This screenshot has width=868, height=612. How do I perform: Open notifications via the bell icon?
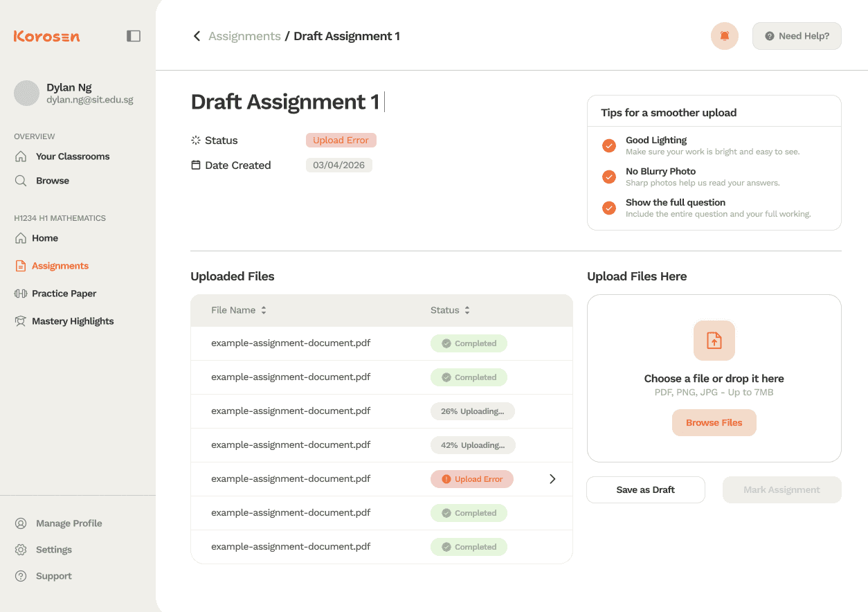pos(724,35)
